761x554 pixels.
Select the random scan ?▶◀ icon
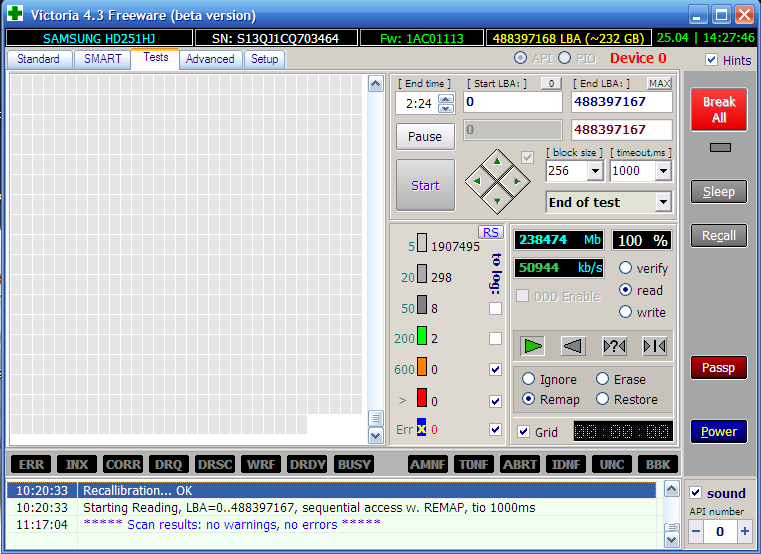click(x=614, y=346)
